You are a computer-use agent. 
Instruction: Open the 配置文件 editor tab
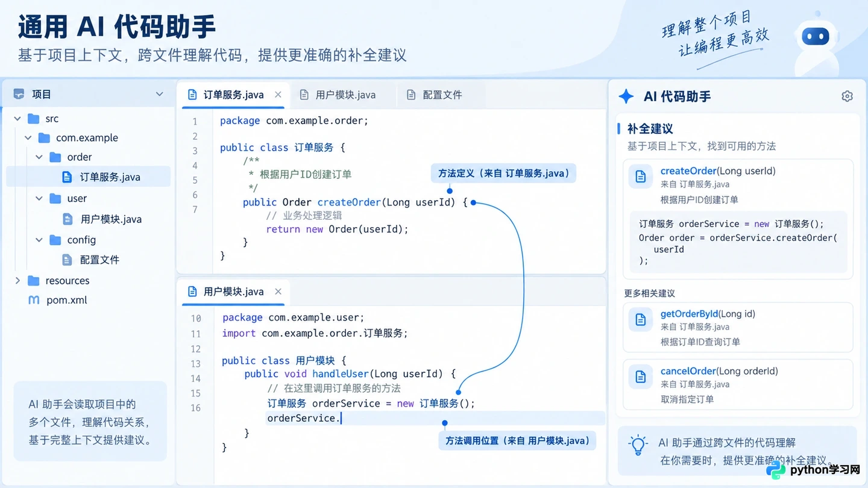point(435,95)
